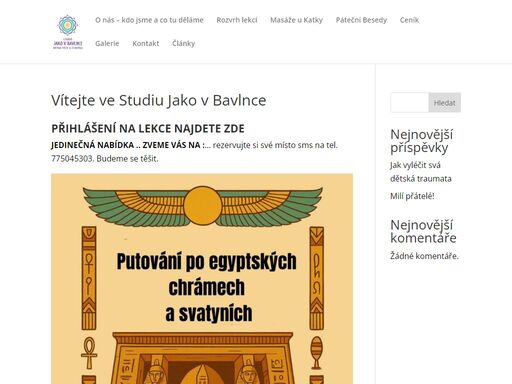Open the 'Milí přátelé!' post link
Viewport: 512px width, 384px height.
[412, 196]
